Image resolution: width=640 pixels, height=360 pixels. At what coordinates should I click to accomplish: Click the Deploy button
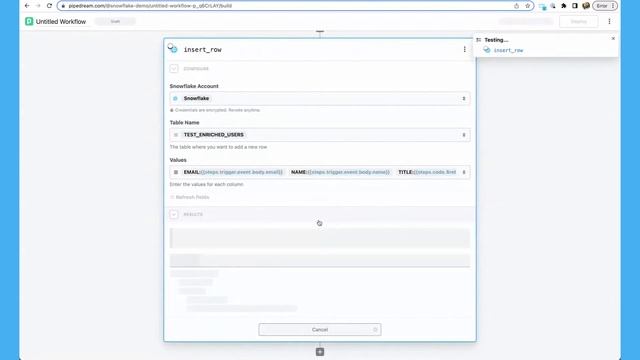point(578,21)
